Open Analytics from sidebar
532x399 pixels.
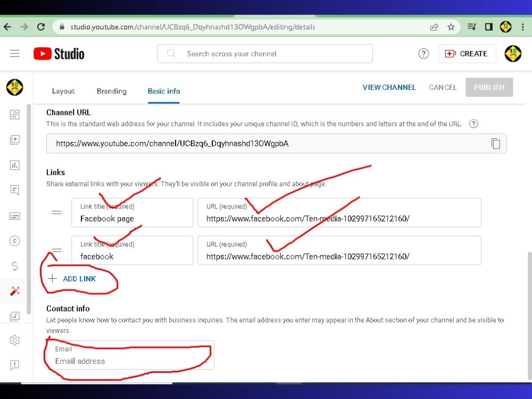(14, 165)
